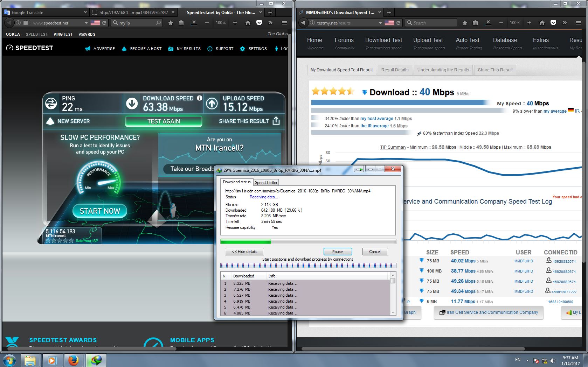The width and height of the screenshot is (588, 367).
Task: Click the 38.77 Mbps result in the speed log
Action: point(463,271)
